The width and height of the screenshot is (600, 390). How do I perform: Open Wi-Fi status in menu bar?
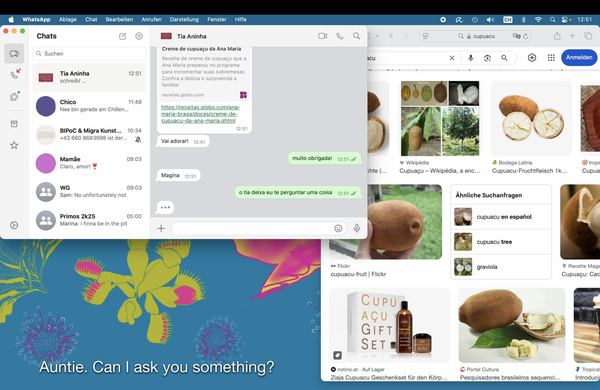[538, 20]
